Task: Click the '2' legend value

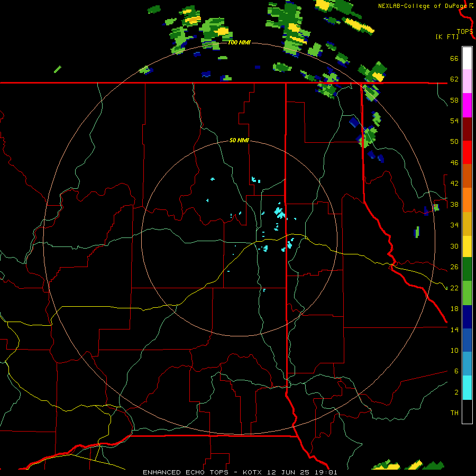Action: 456,392
